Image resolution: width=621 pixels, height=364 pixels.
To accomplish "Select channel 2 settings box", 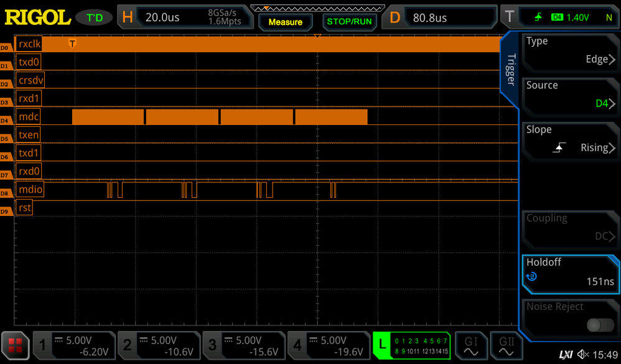I will [159, 345].
